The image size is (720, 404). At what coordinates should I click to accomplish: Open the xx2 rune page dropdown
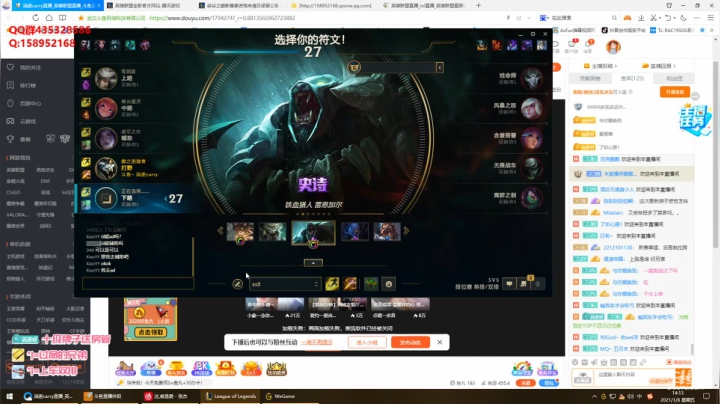[x=285, y=284]
